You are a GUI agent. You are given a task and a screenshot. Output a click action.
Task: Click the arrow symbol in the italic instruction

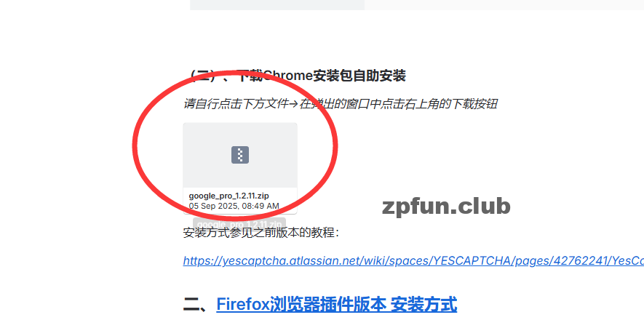point(294,105)
